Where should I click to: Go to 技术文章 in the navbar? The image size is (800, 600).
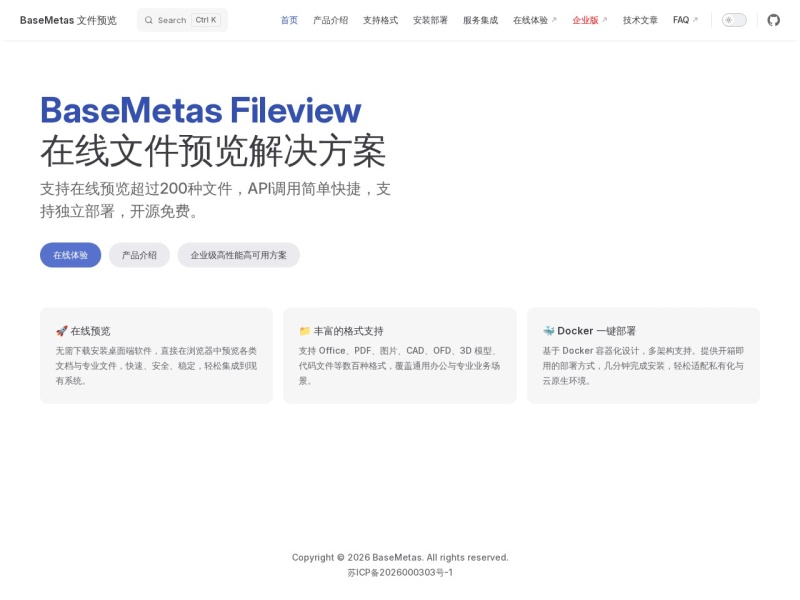(640, 20)
